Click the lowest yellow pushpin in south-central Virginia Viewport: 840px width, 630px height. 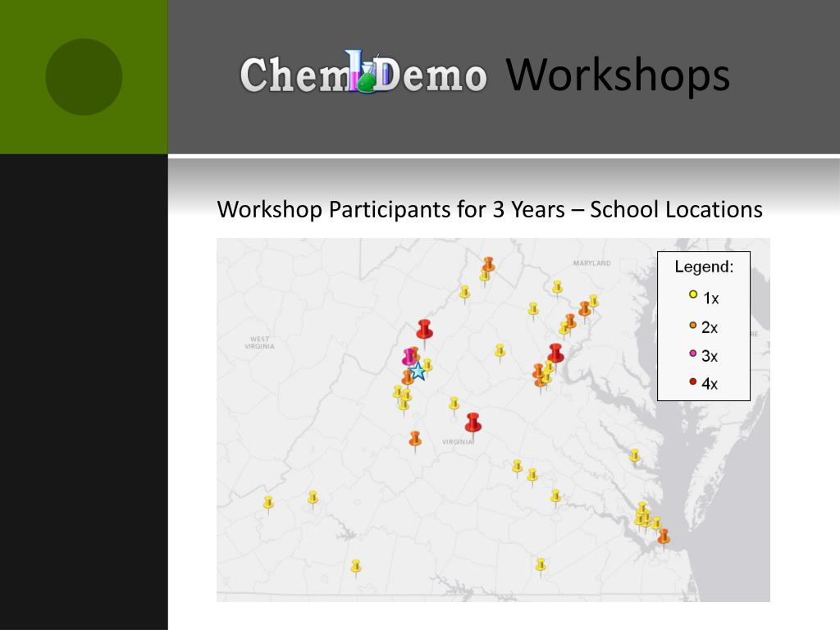click(x=541, y=566)
